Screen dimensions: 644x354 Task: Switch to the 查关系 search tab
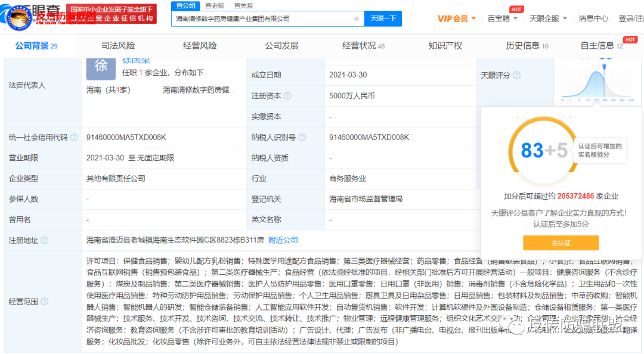243,6
